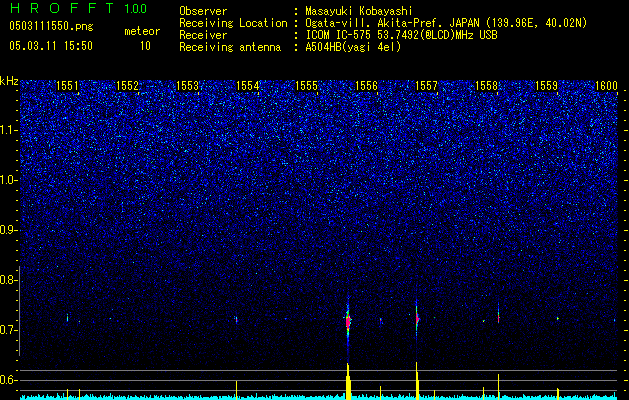Click the meteor count value 10

tap(145, 46)
